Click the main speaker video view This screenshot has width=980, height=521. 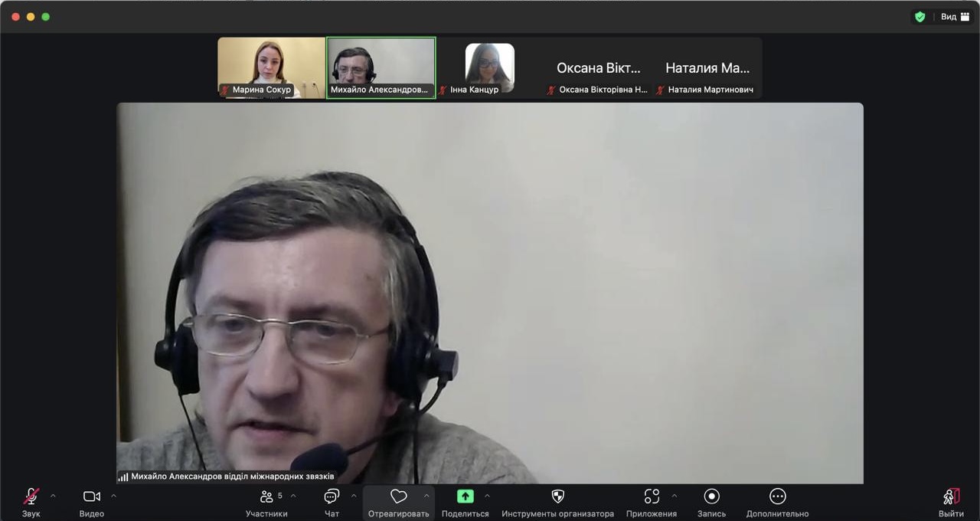(x=490, y=293)
